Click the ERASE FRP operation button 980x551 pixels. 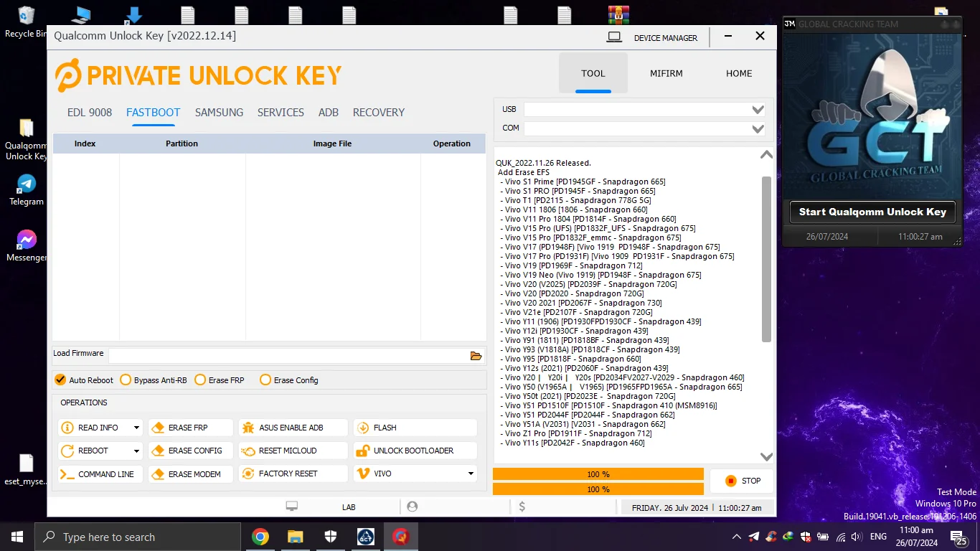point(191,428)
